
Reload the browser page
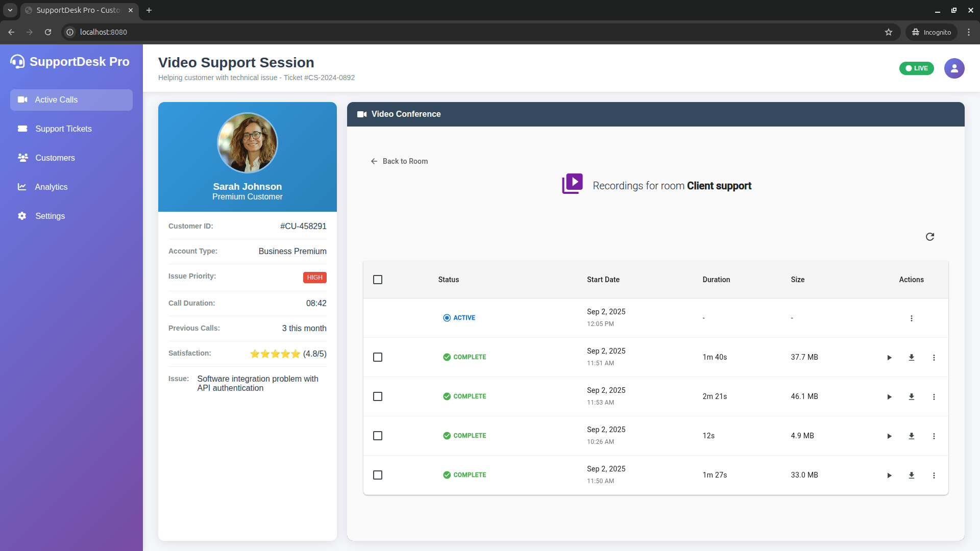point(48,32)
